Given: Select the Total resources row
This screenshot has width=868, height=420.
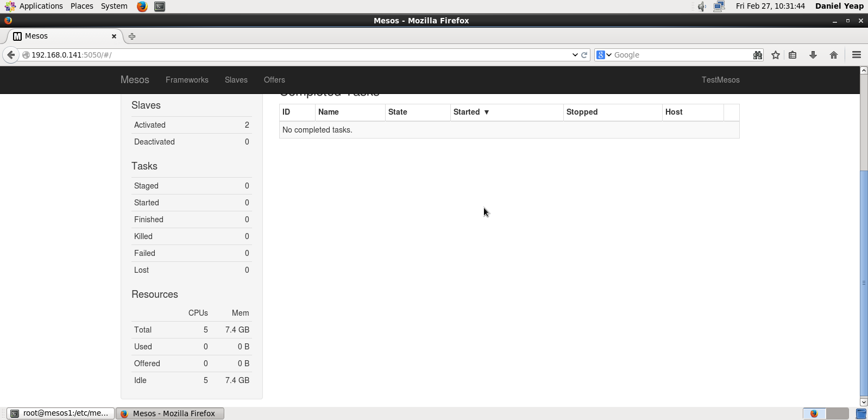Looking at the screenshot, I should point(192,330).
